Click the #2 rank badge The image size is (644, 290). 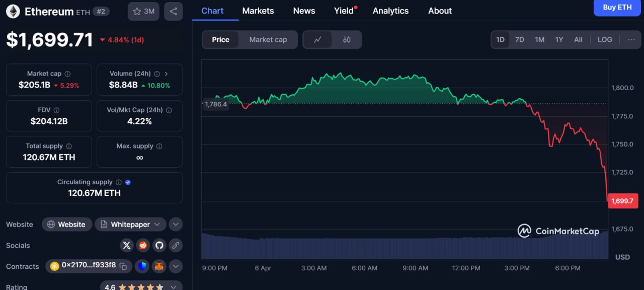(x=101, y=12)
